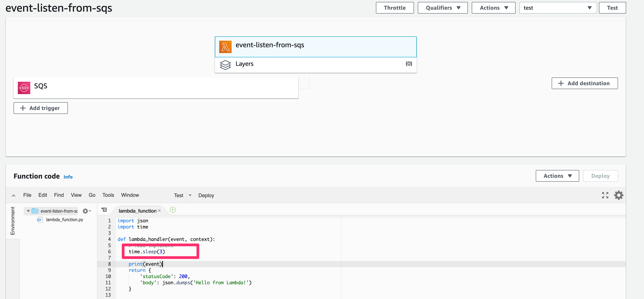Open environment folder gear menu
Image resolution: width=644 pixels, height=299 pixels.
[x=87, y=211]
